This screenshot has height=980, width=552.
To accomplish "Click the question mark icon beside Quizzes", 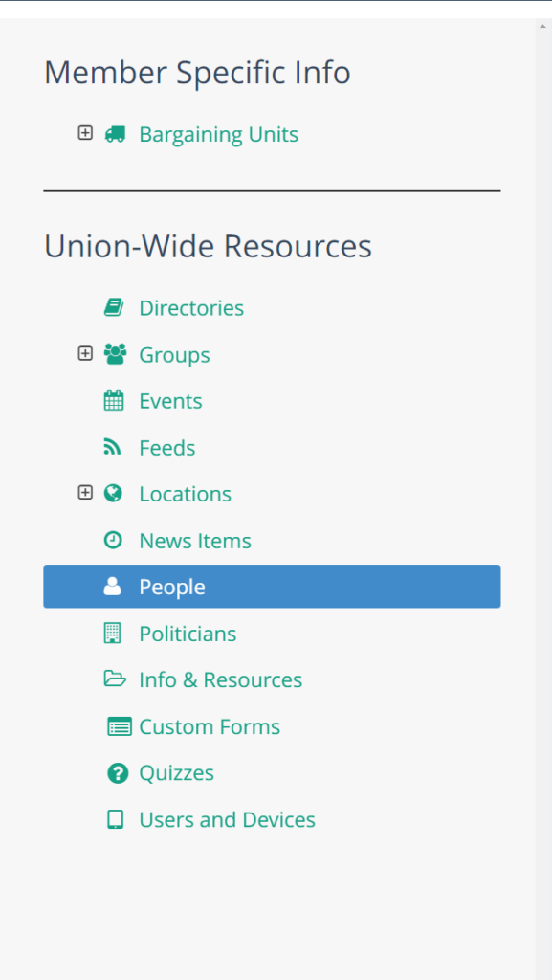I will pyautogui.click(x=118, y=773).
